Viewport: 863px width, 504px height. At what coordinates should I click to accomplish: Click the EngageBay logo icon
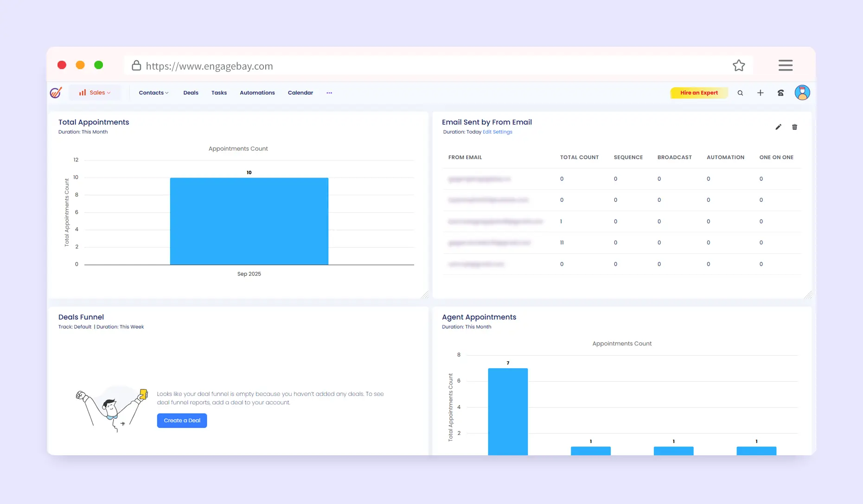coord(56,93)
